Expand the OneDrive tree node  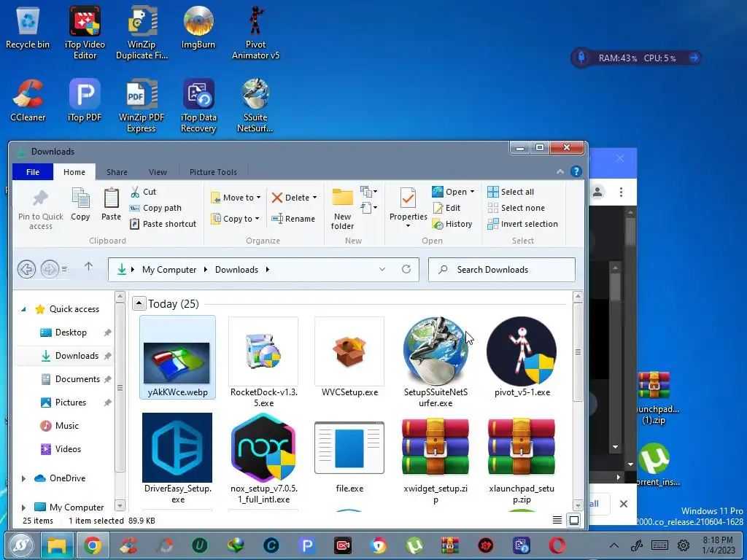pyautogui.click(x=23, y=478)
